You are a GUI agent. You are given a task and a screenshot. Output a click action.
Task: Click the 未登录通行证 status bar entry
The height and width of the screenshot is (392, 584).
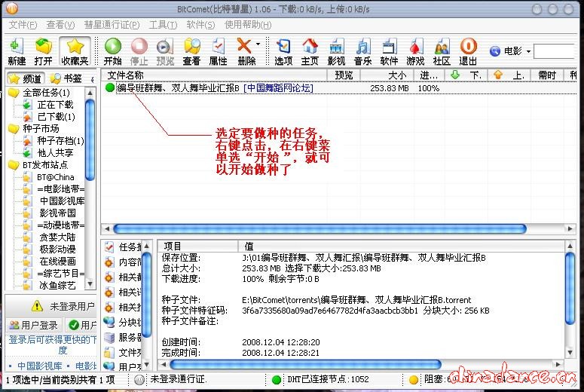coord(178,379)
